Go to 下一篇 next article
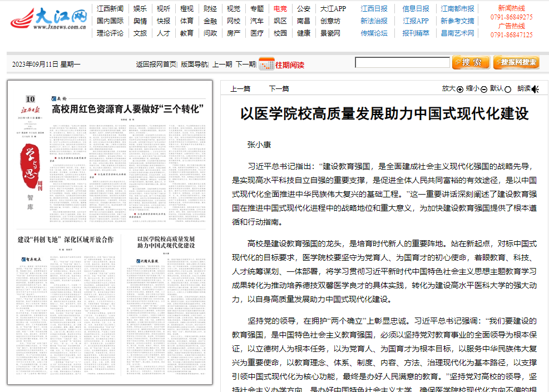The image size is (549, 392). coord(279,89)
